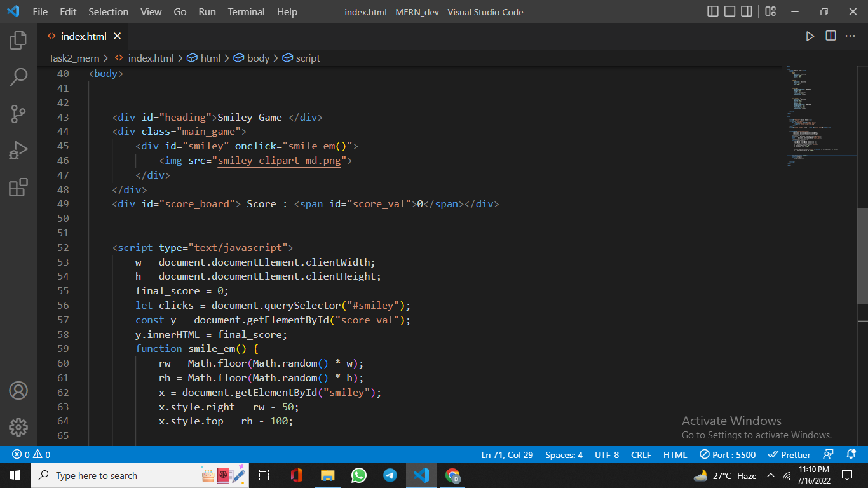
Task: Open the Explorer view in the activity bar
Action: (18, 39)
